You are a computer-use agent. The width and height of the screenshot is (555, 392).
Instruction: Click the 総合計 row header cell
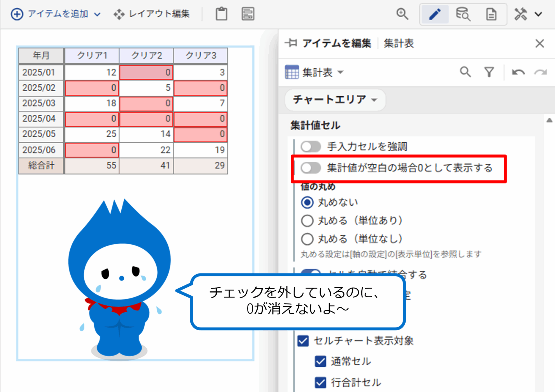41,166
